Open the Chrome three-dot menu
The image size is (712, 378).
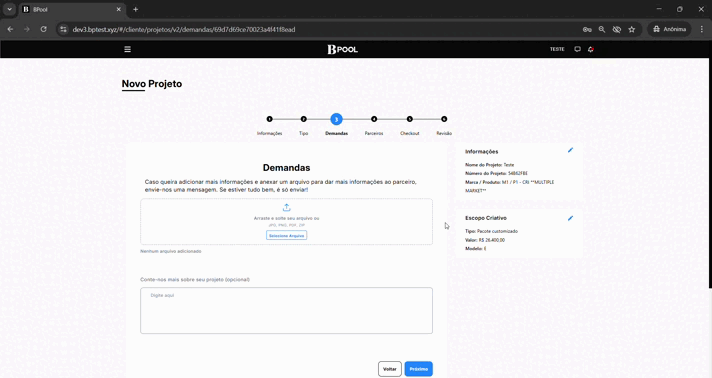point(702,29)
